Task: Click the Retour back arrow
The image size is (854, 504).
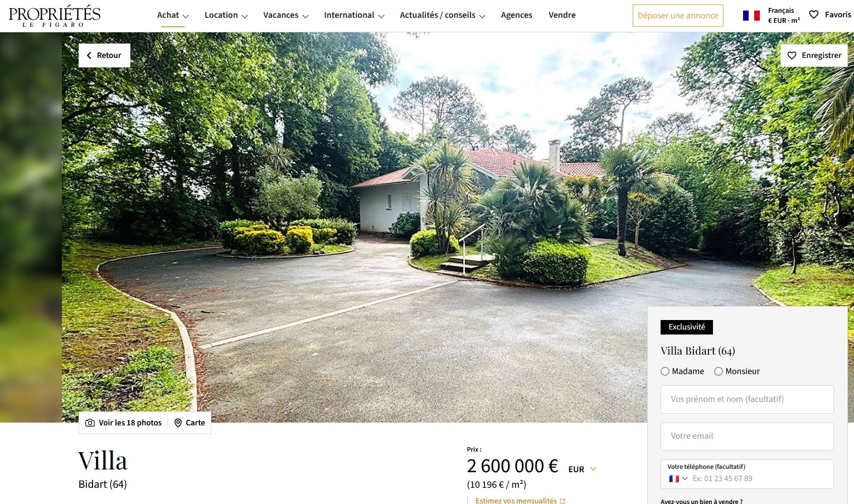Action: pos(89,55)
